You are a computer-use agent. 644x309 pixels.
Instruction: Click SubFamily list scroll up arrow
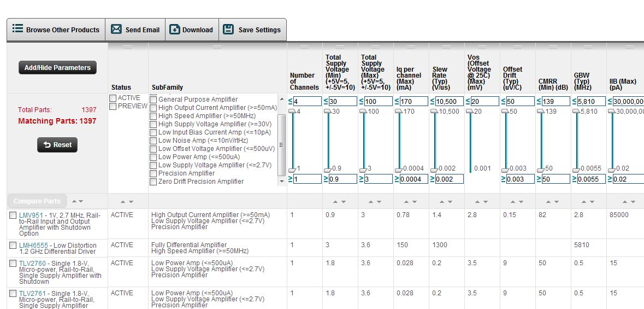(x=281, y=99)
